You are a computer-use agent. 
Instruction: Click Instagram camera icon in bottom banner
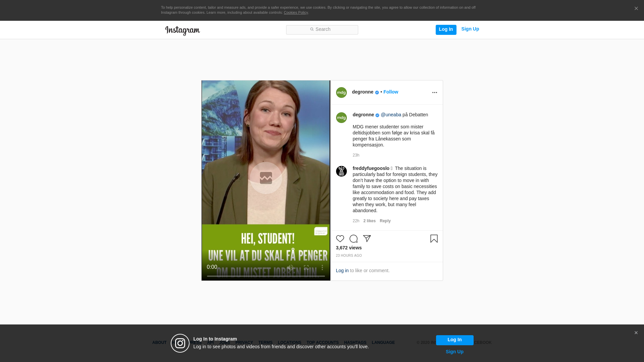click(180, 343)
